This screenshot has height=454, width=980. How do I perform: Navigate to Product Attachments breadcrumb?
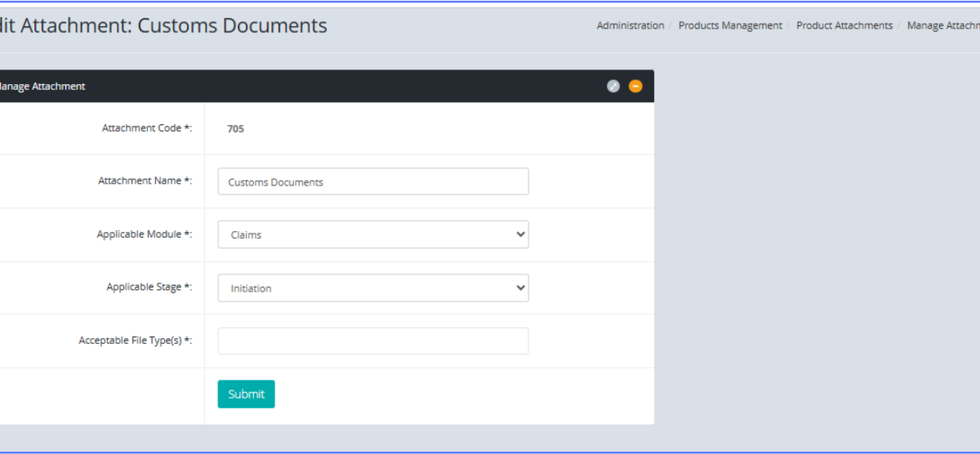844,25
